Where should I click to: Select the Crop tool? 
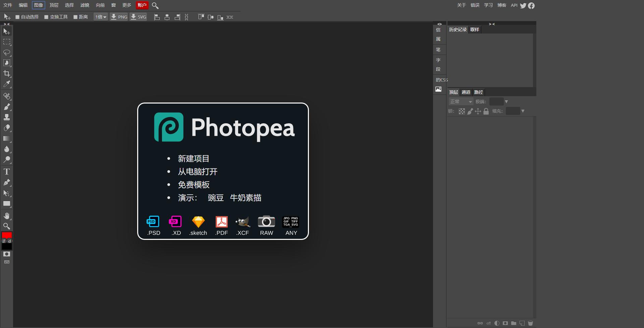click(x=7, y=73)
